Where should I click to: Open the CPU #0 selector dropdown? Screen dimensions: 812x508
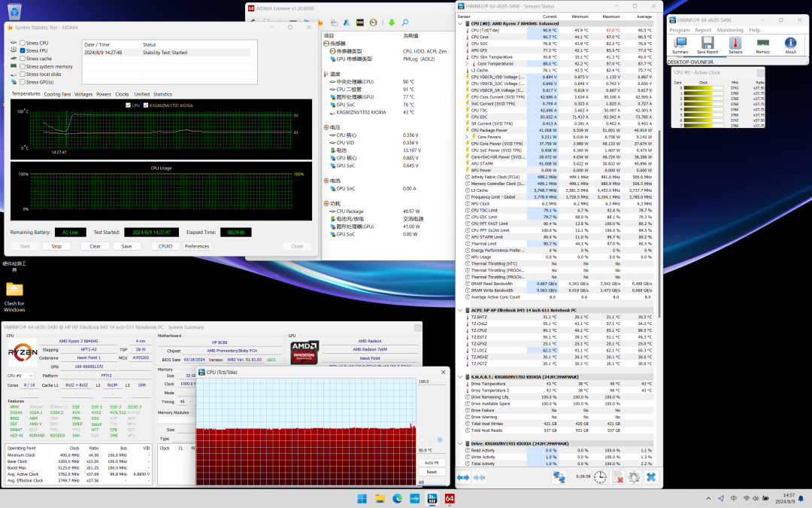point(20,375)
